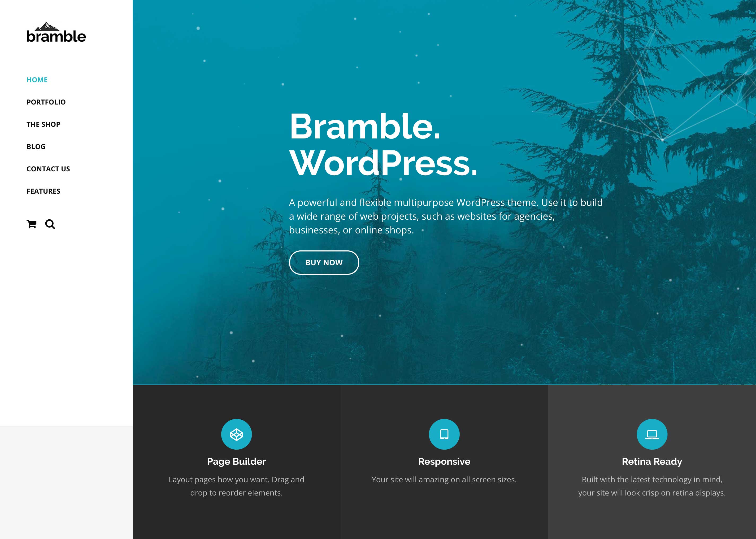Viewport: 756px width, 539px height.
Task: Select the PORTFOLIO navigation item
Action: pyautogui.click(x=46, y=102)
